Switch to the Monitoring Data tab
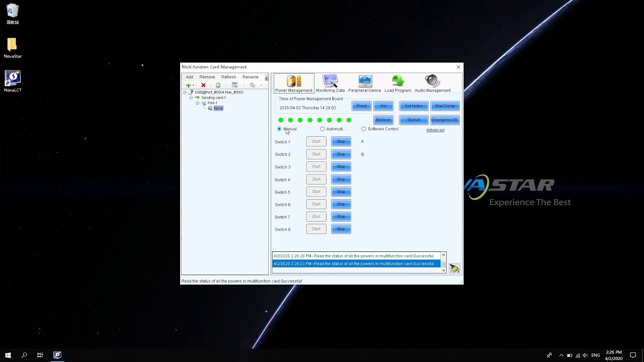 pyautogui.click(x=330, y=83)
